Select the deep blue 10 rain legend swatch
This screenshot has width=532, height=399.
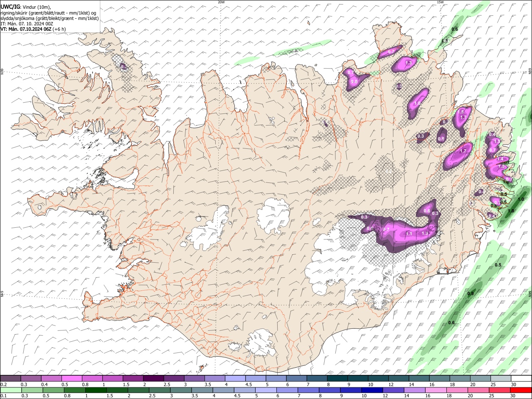372,390
